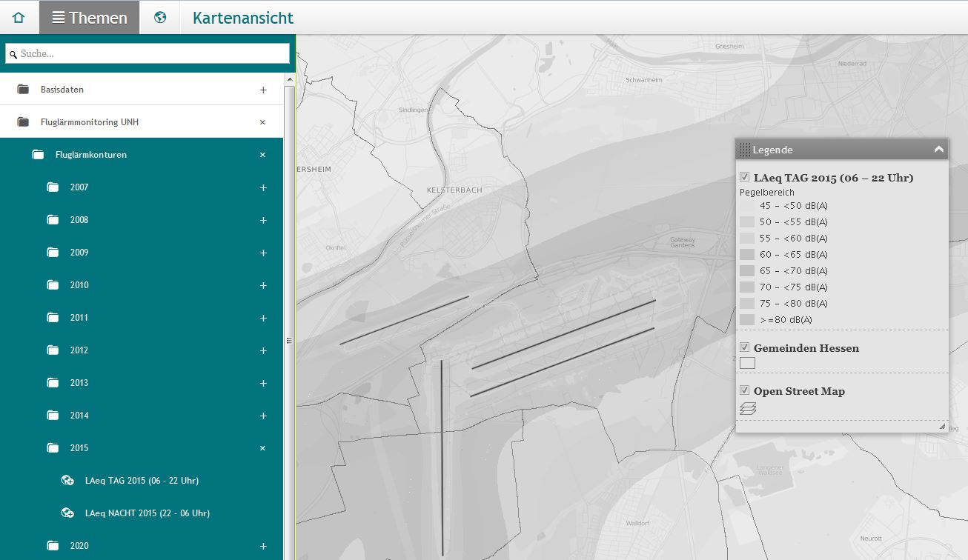Click the layer icon beside LAeq NACHT 2015
The height and width of the screenshot is (560, 968).
click(67, 513)
